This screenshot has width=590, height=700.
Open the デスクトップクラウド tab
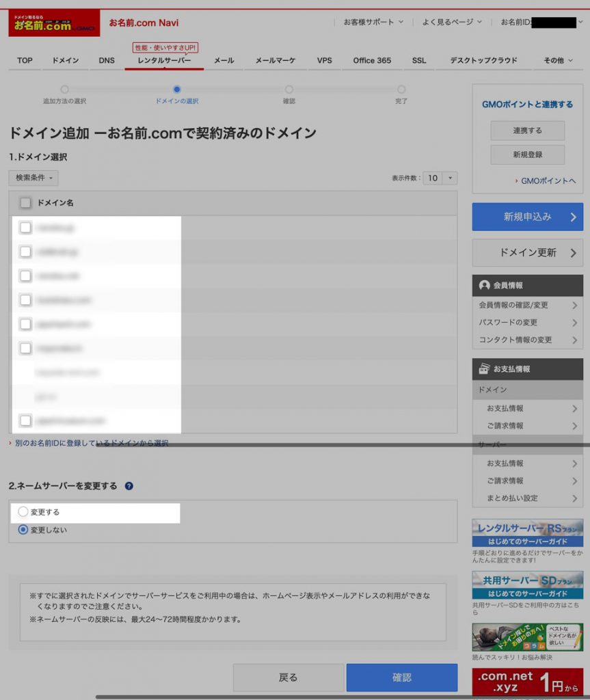484,60
